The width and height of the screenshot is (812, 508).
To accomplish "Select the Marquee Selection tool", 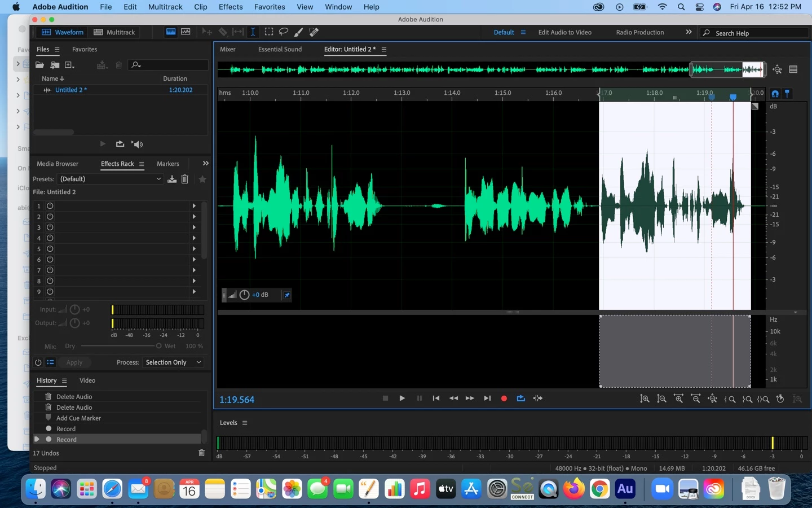I will coord(269,32).
